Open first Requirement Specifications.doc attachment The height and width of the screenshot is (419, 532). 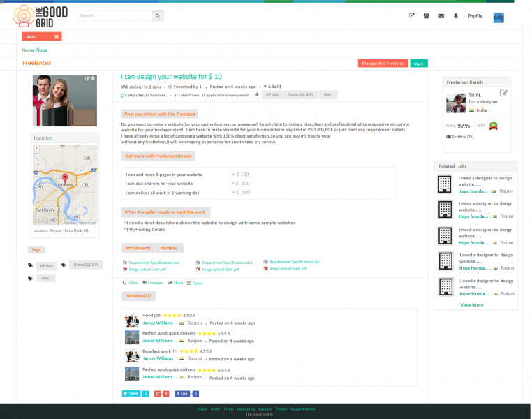point(154,263)
